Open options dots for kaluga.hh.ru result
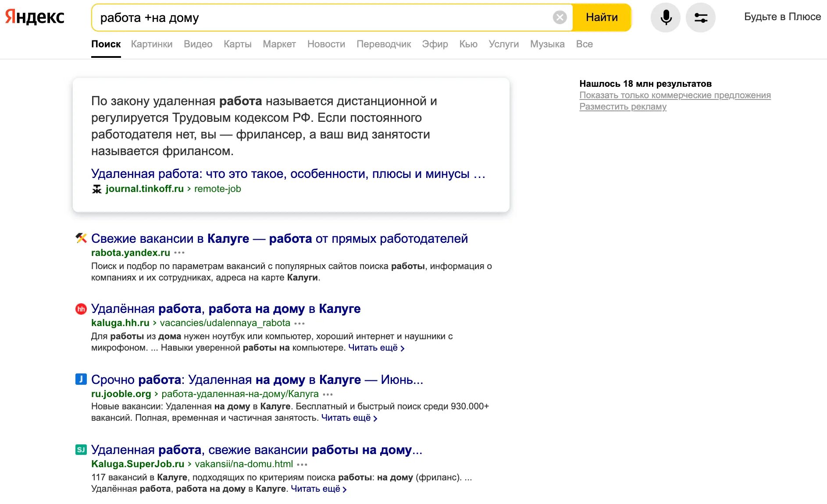This screenshot has width=827, height=504. click(299, 323)
